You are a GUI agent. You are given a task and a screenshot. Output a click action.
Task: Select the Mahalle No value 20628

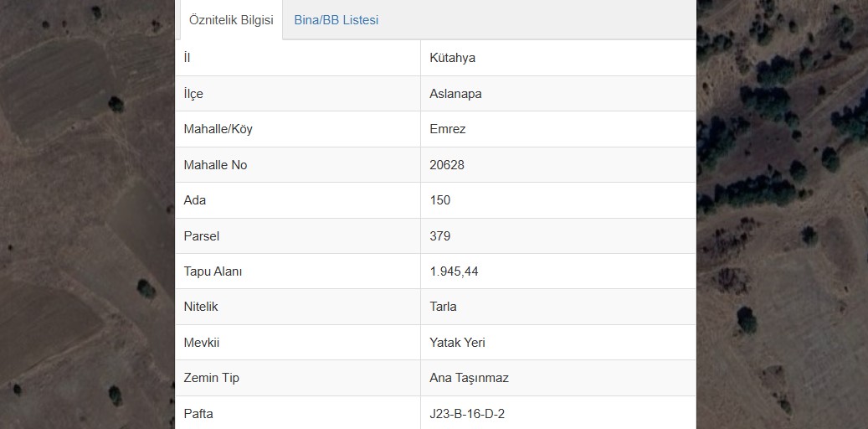(x=447, y=164)
